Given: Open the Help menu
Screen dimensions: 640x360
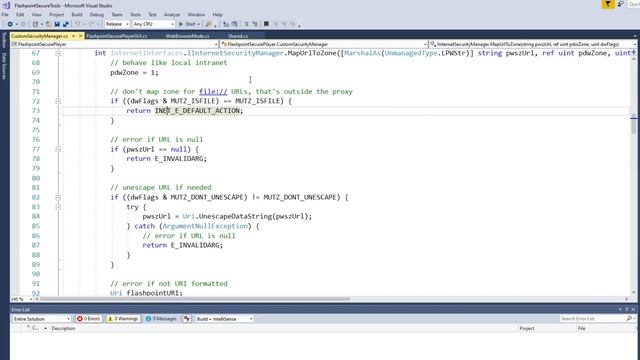Looking at the screenshot, I should point(218,15).
